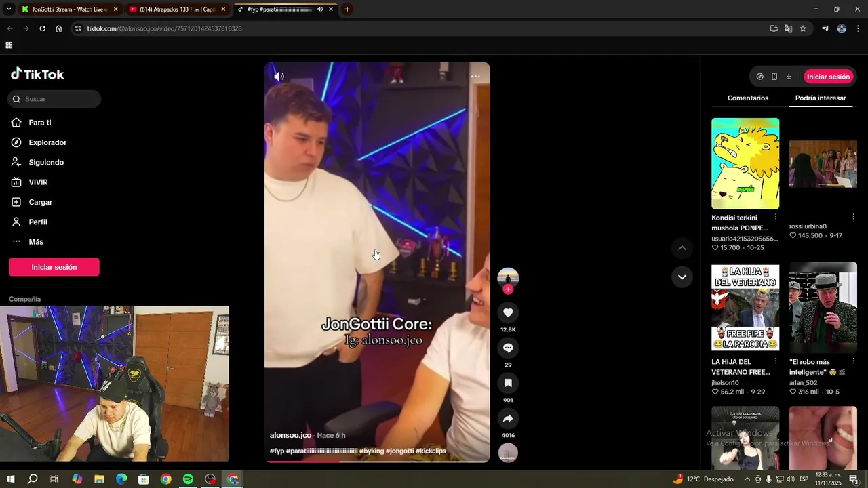
Task: Open the video's three-dot options menu
Action: coord(475,77)
